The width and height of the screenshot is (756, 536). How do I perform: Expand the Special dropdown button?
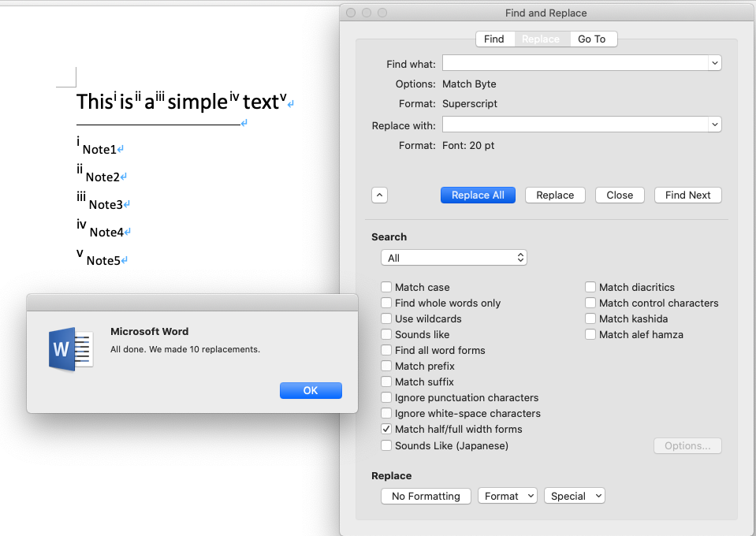[574, 496]
